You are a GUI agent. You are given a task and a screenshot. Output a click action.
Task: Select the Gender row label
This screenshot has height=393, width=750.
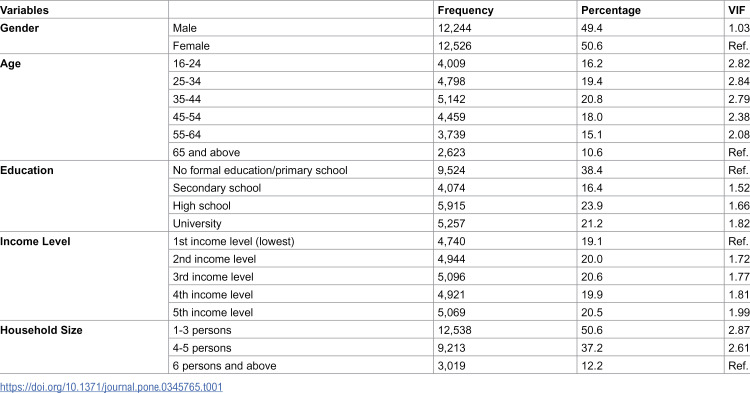(20, 28)
